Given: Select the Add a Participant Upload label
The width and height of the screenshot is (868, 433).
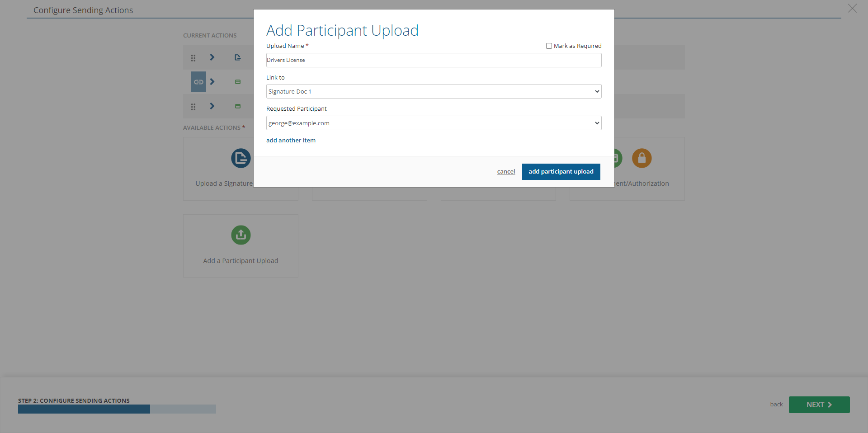Looking at the screenshot, I should pyautogui.click(x=241, y=261).
